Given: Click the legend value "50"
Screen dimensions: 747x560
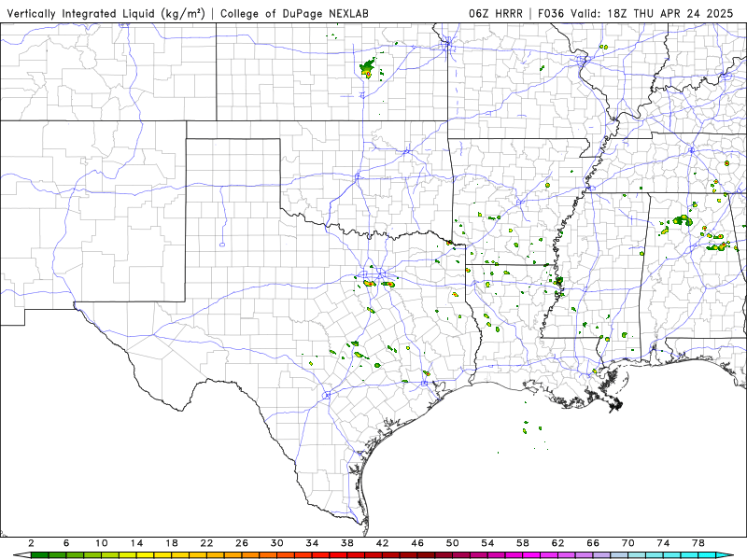Looking at the screenshot, I should (x=453, y=543).
